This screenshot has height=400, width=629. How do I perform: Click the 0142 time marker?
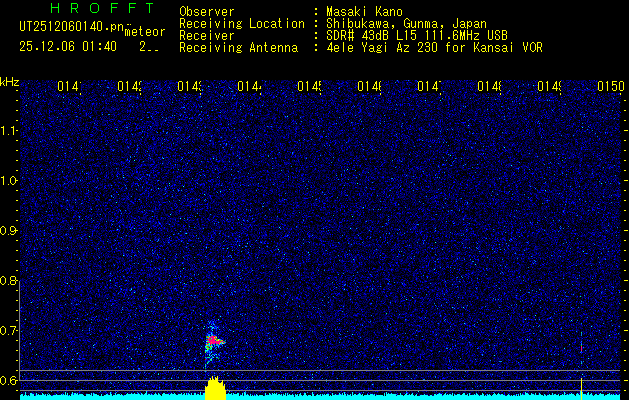click(x=130, y=86)
